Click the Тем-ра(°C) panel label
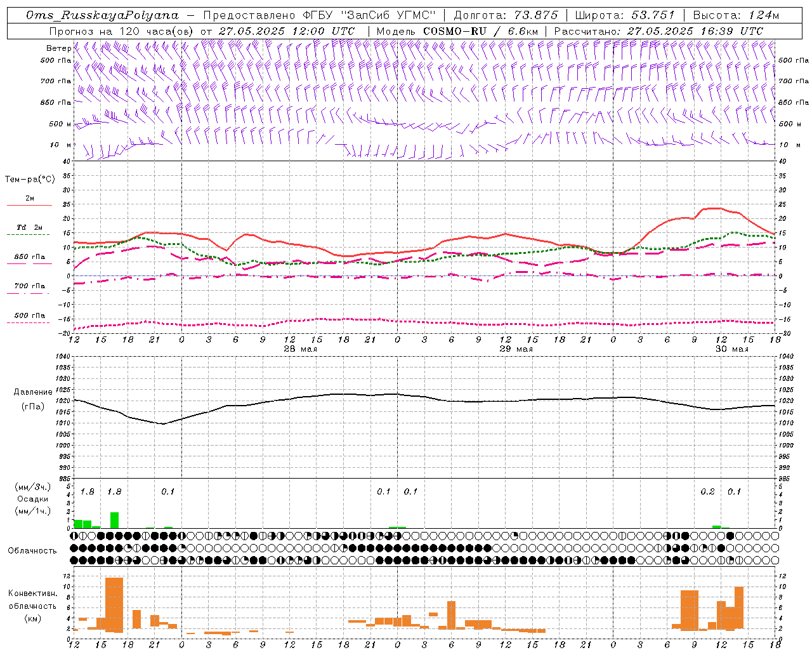The width and height of the screenshot is (812, 650). 30,180
